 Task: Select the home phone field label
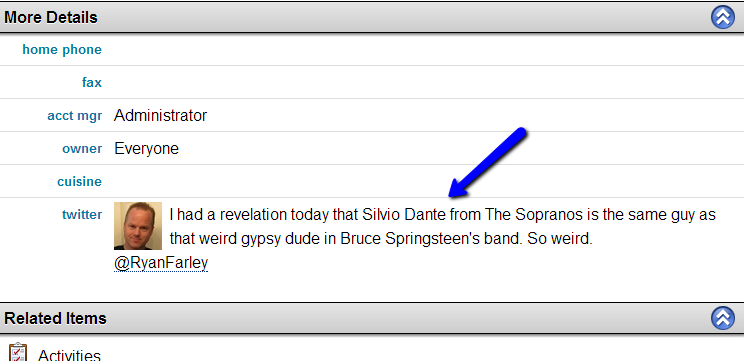[x=62, y=49]
